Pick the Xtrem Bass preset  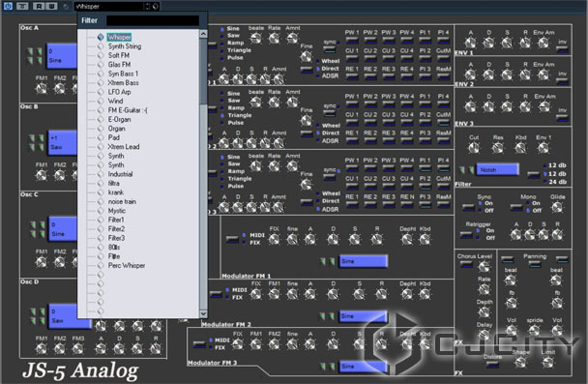pos(123,83)
